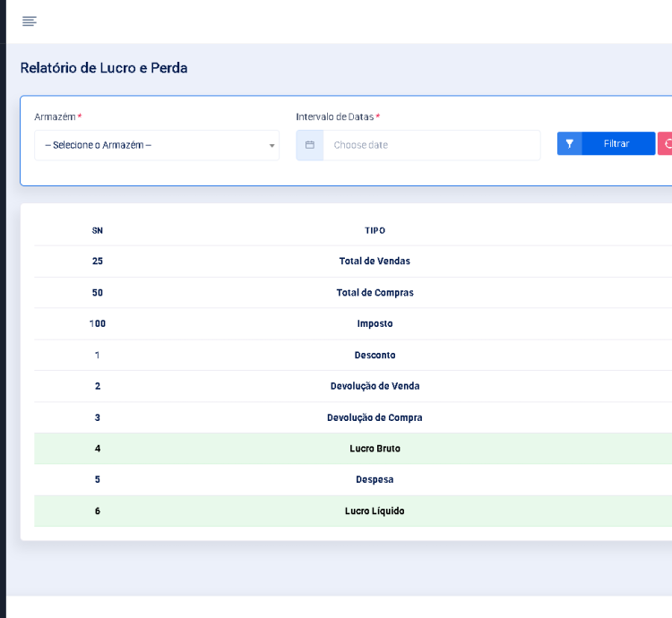The height and width of the screenshot is (618, 672).
Task: Click the 'Desconto' row label
Action: point(375,355)
